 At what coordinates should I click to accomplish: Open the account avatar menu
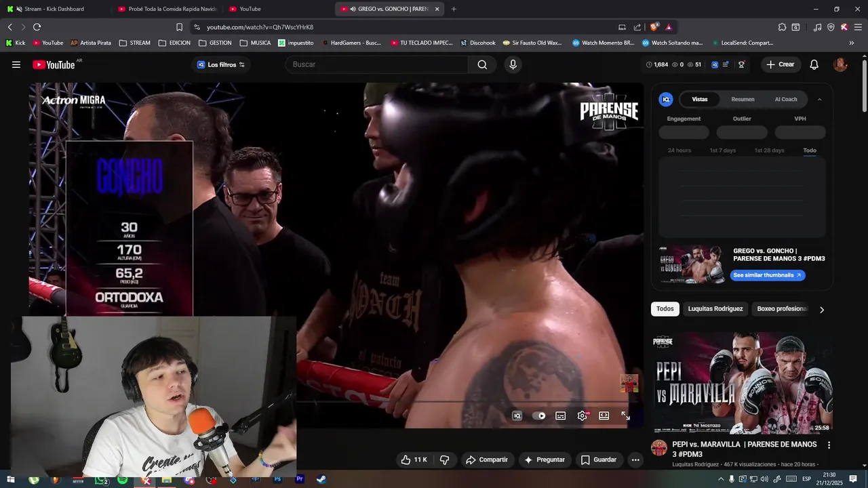840,64
